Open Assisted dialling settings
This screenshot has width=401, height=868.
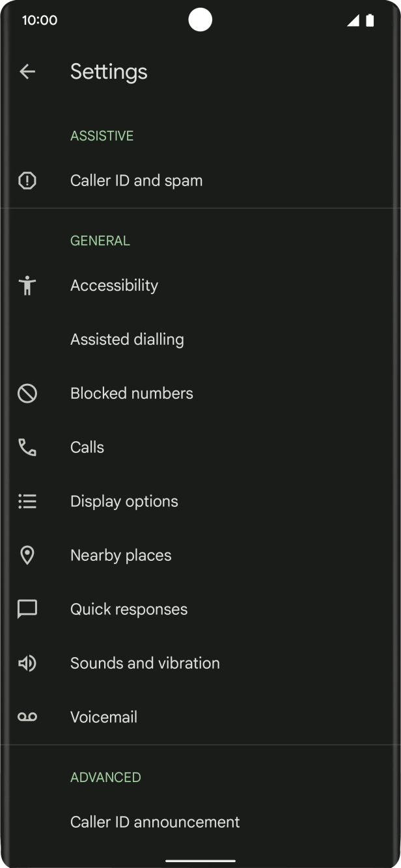(x=128, y=339)
